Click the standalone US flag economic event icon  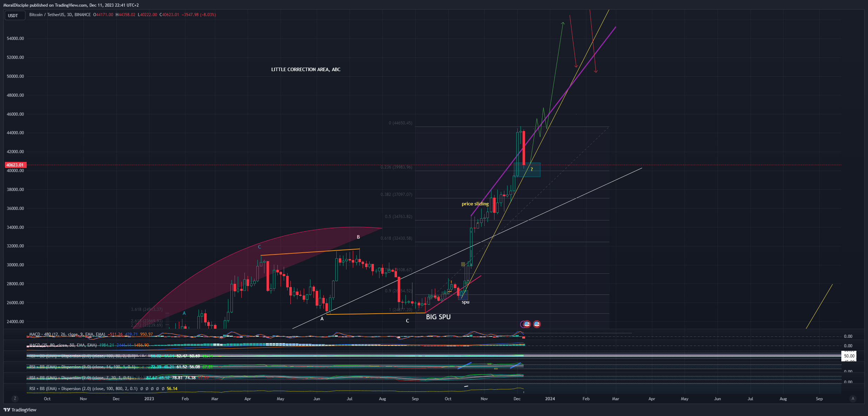(x=537, y=324)
